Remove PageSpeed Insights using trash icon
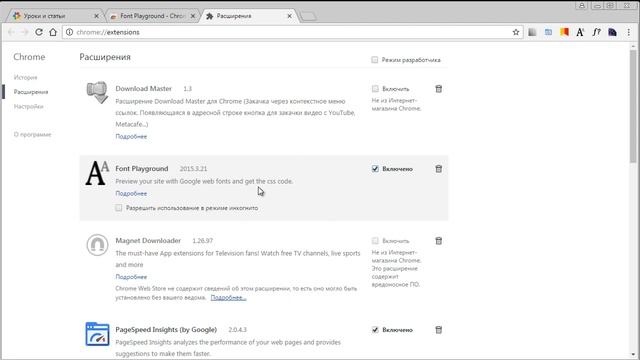This screenshot has width=640, height=360. pyautogui.click(x=439, y=330)
